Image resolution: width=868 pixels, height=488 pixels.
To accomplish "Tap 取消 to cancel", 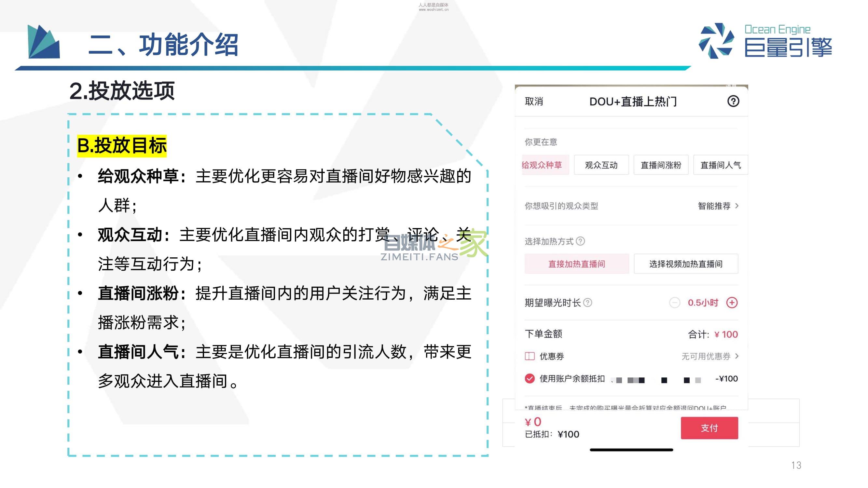I will [x=534, y=102].
